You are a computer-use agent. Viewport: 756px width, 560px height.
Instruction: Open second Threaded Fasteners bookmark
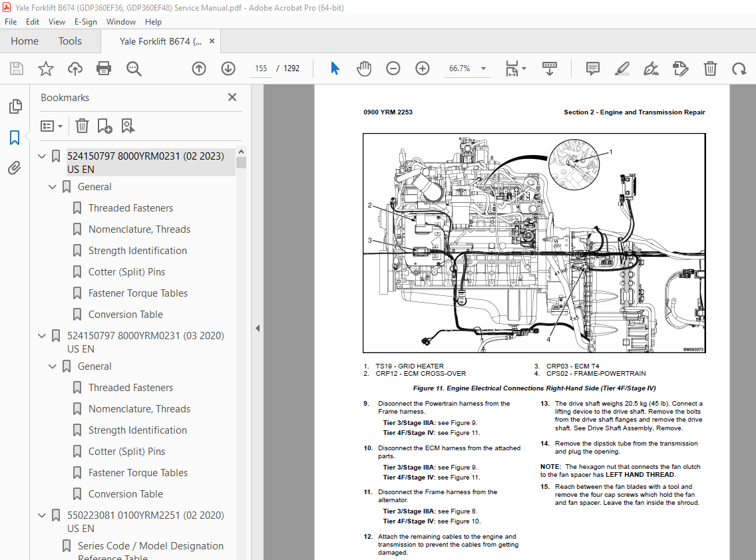(x=130, y=388)
